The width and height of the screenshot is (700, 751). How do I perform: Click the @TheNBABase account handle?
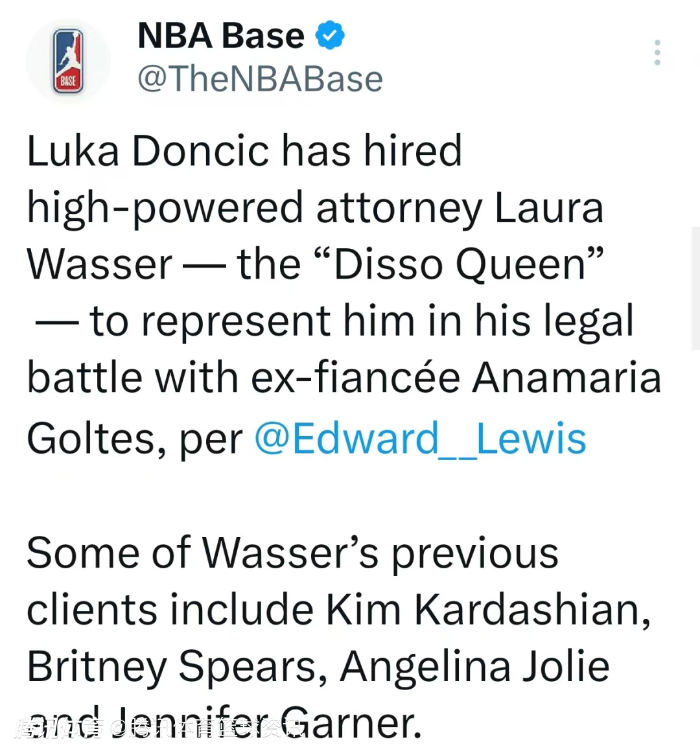[260, 79]
